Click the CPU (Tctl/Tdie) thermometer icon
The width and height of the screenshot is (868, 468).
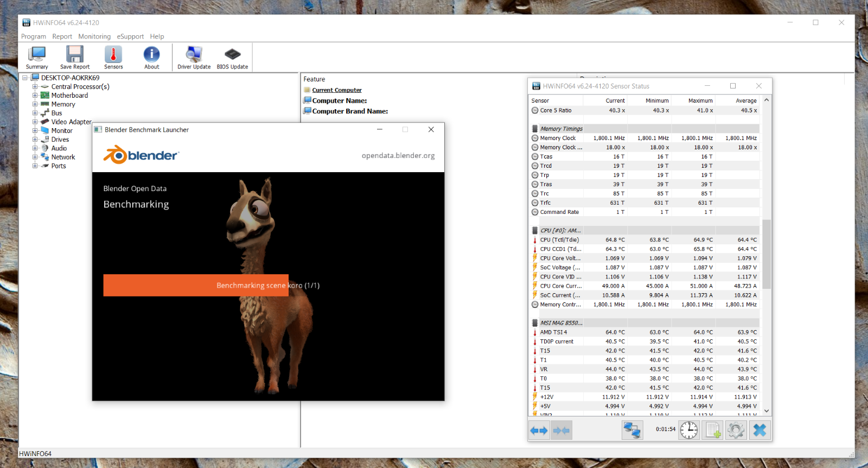(x=535, y=239)
